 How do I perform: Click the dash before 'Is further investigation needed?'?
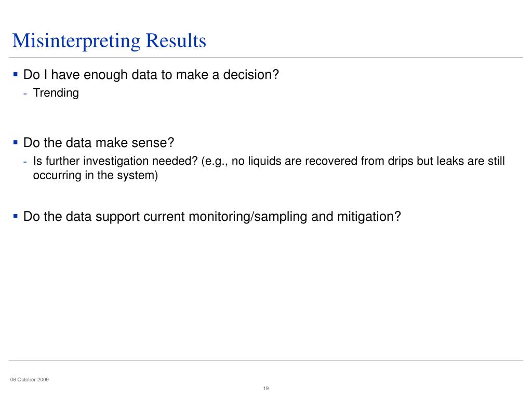click(25, 162)
